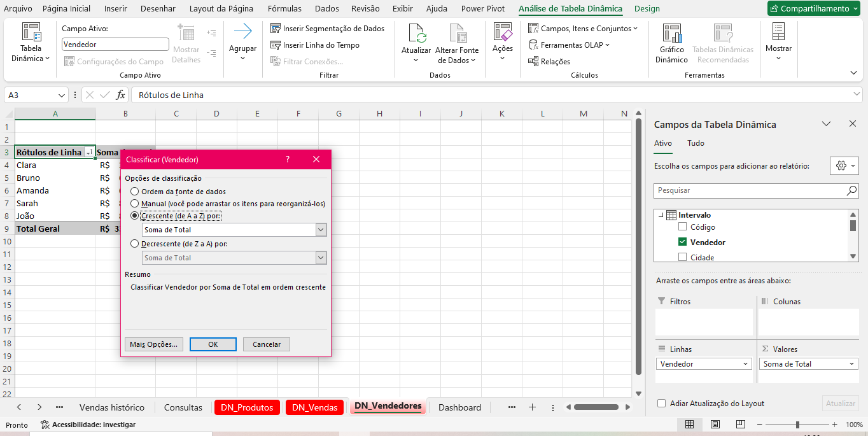This screenshot has height=436, width=868.
Task: Check the Código field checkbox
Action: tap(683, 227)
